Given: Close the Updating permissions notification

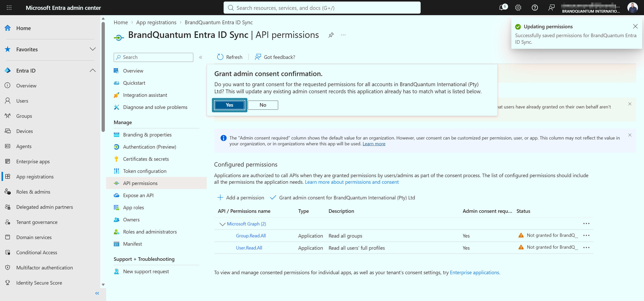Looking at the screenshot, I should click(635, 26).
